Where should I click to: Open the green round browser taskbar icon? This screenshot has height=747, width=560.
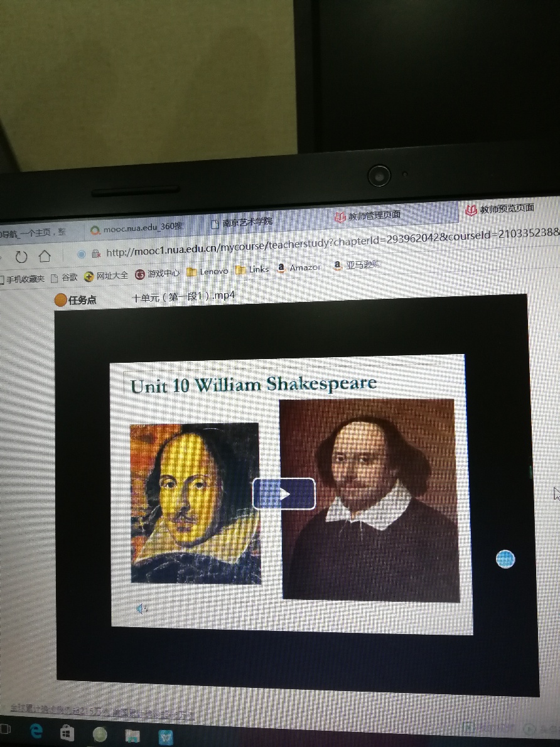click(x=100, y=734)
